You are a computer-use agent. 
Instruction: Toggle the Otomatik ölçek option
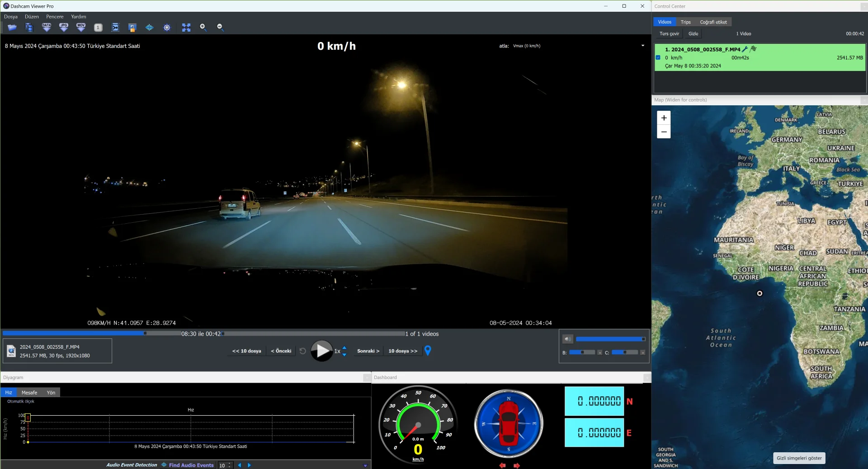21,401
